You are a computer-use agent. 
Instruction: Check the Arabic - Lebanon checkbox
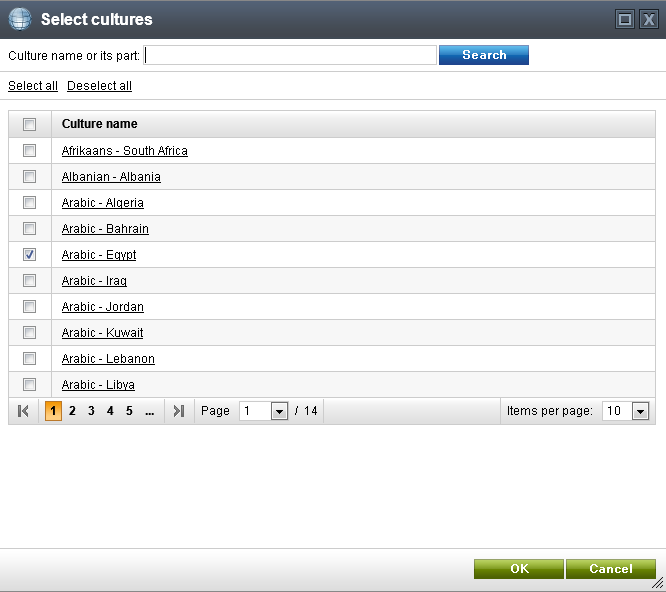click(x=29, y=358)
